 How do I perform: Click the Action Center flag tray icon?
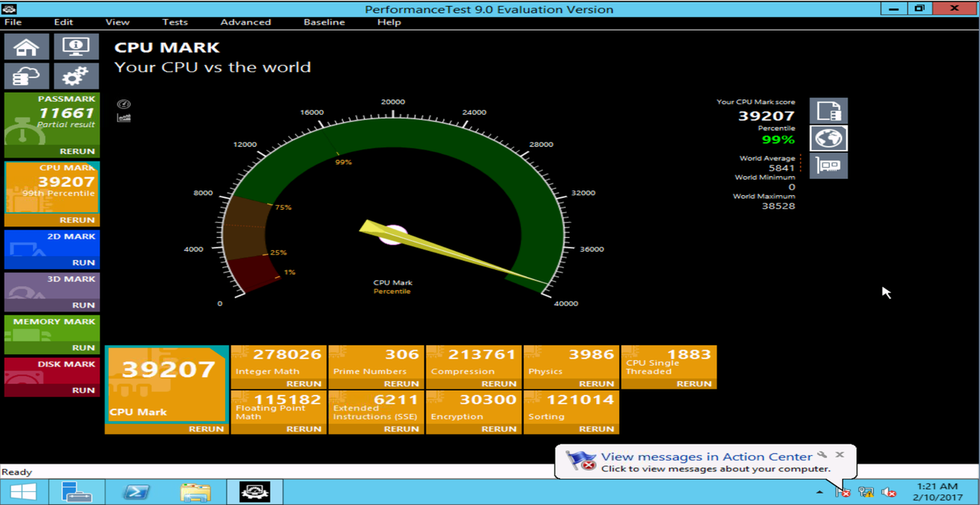(x=843, y=492)
